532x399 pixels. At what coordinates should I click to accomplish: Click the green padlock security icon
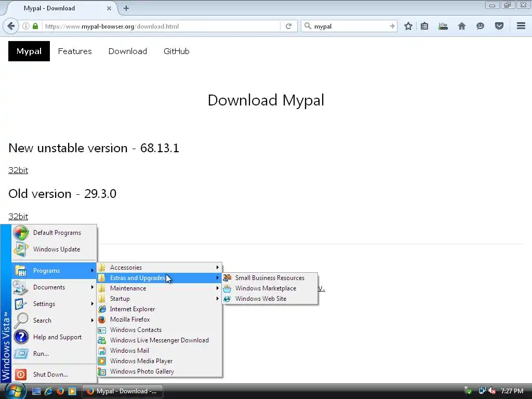(x=35, y=26)
